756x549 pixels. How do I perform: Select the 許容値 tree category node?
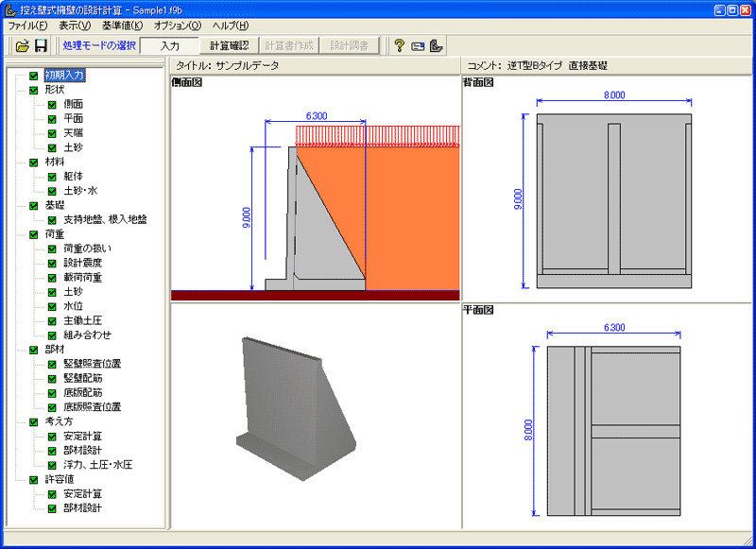coord(59,479)
